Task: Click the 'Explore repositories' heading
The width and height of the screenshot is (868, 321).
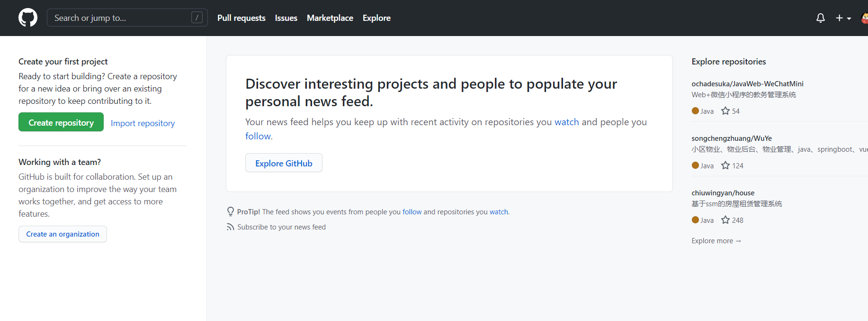Action: point(728,62)
